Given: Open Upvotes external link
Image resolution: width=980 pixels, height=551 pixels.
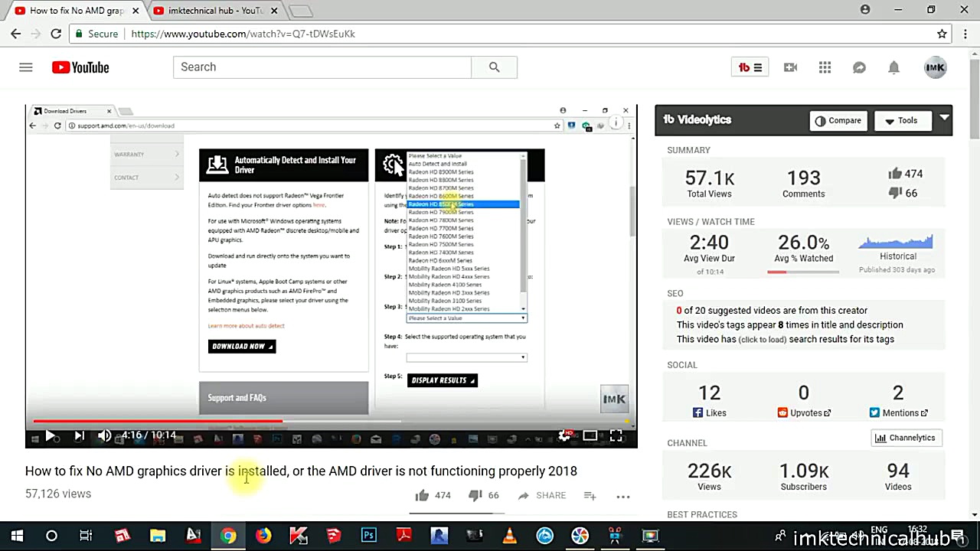Looking at the screenshot, I should tap(804, 413).
